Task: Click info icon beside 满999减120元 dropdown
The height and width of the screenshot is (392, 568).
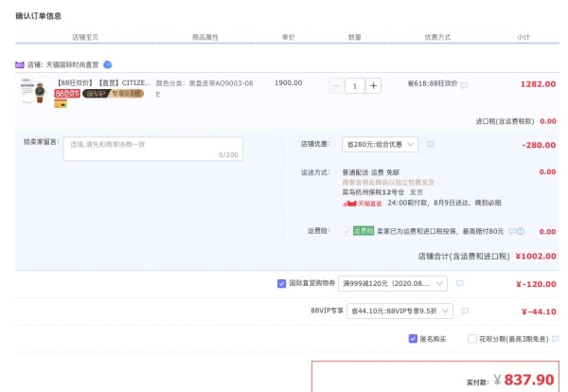Action: (x=460, y=283)
